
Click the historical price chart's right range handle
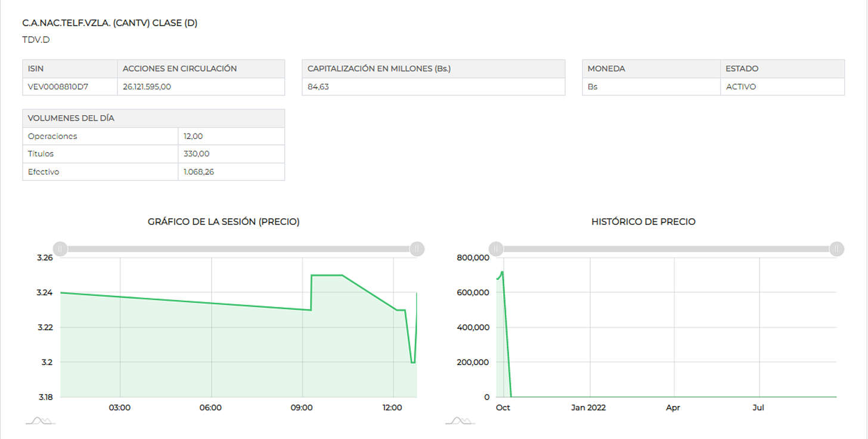click(x=837, y=249)
